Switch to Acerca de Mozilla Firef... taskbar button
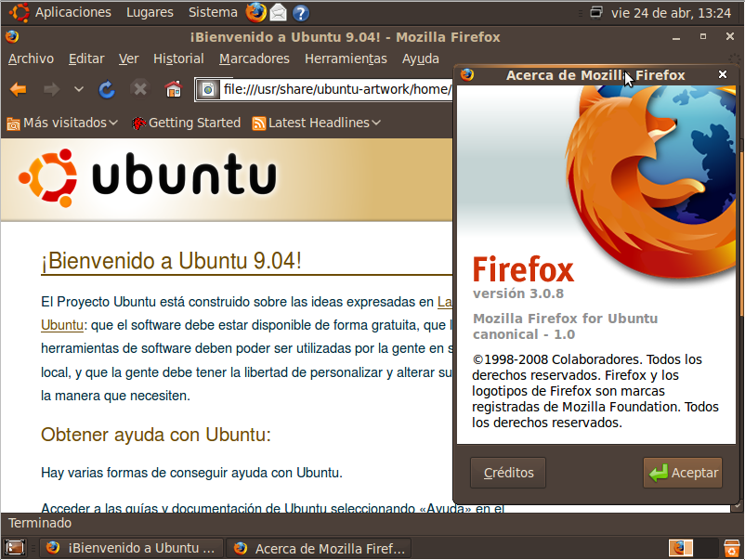This screenshot has height=560, width=745. 319,548
